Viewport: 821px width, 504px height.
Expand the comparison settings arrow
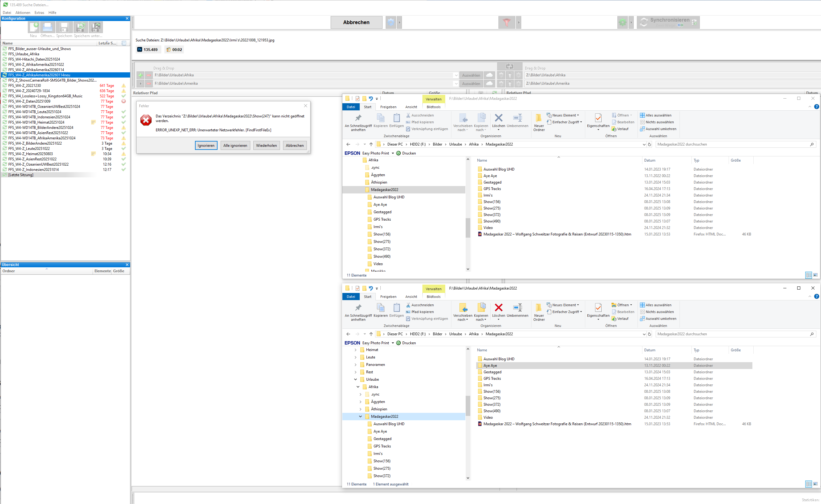coord(399,22)
